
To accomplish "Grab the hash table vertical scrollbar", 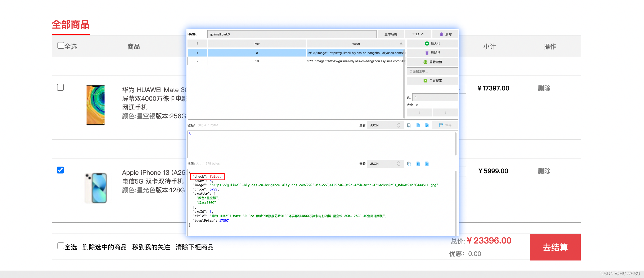I will pyautogui.click(x=404, y=84).
